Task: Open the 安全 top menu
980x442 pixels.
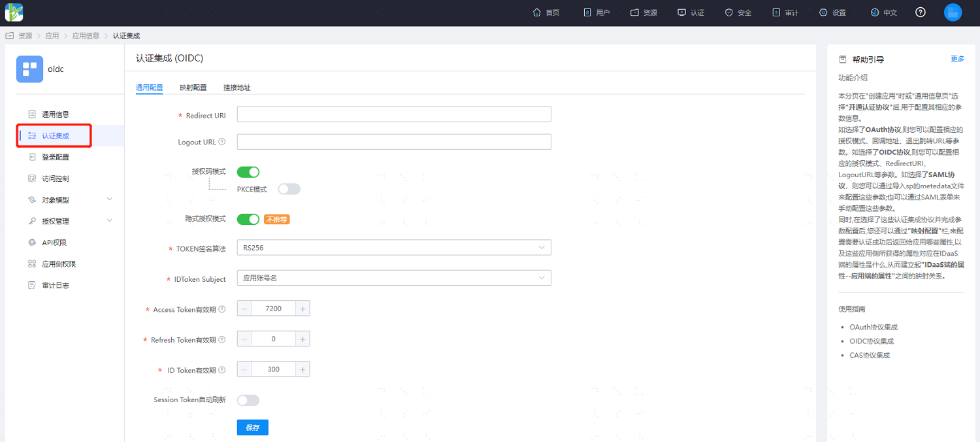Action: [738, 12]
